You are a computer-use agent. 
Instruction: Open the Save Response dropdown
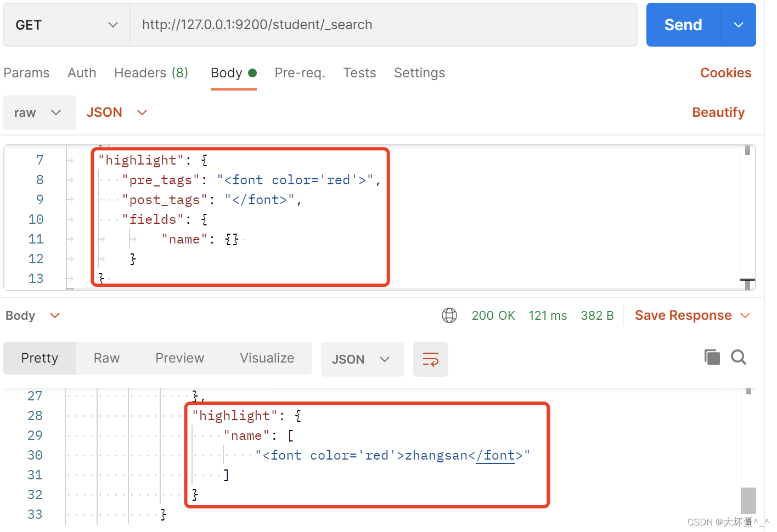click(x=692, y=315)
